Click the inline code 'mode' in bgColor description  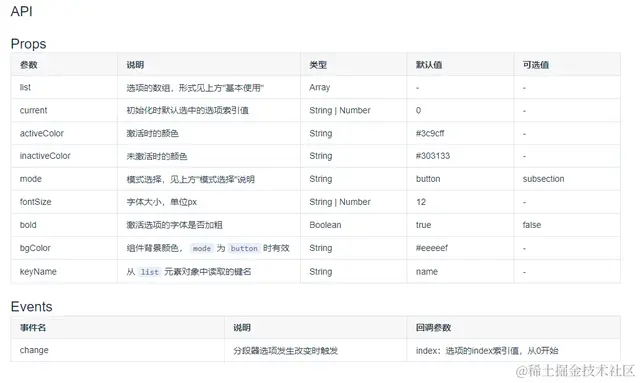coord(202,248)
